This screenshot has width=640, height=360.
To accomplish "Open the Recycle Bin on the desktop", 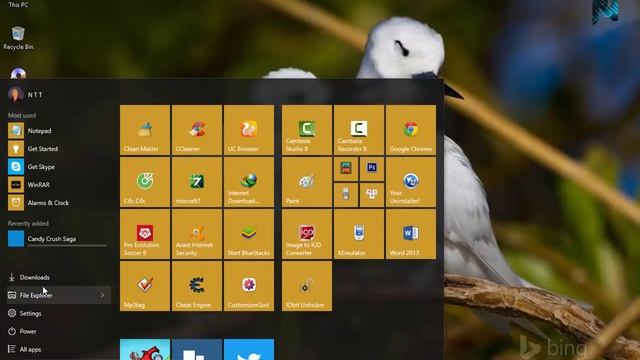I will [x=18, y=38].
